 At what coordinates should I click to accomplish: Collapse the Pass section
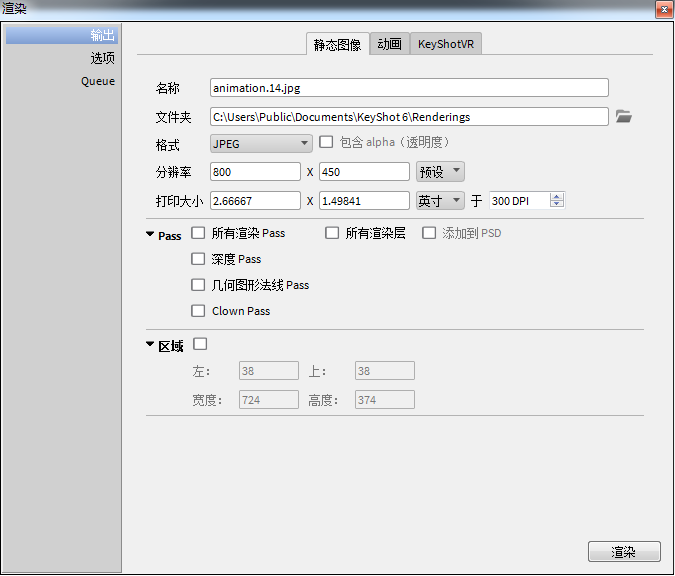click(x=150, y=235)
